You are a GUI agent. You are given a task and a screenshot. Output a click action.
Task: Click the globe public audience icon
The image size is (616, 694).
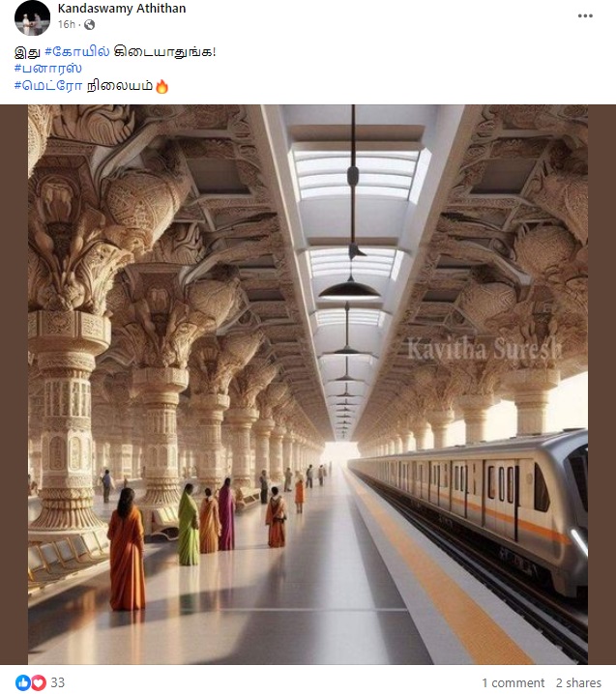click(90, 25)
